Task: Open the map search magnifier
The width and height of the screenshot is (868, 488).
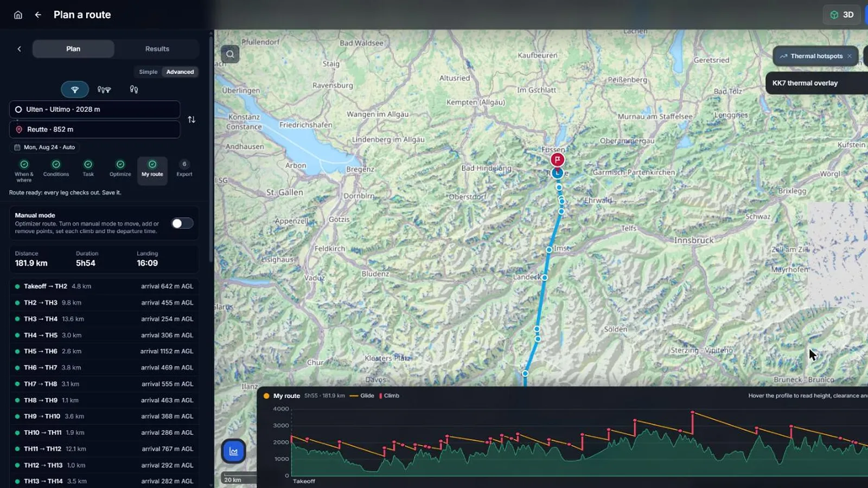Action: click(x=230, y=54)
